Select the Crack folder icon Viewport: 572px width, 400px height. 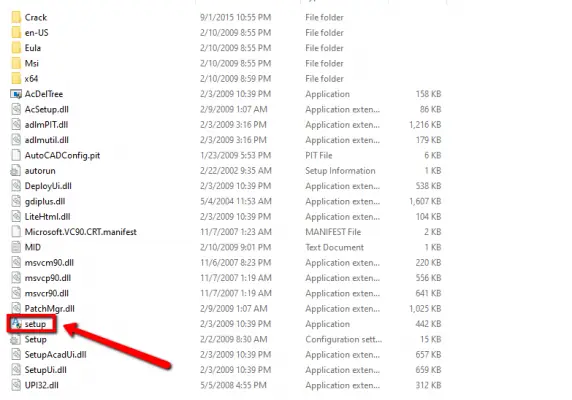pyautogui.click(x=16, y=17)
